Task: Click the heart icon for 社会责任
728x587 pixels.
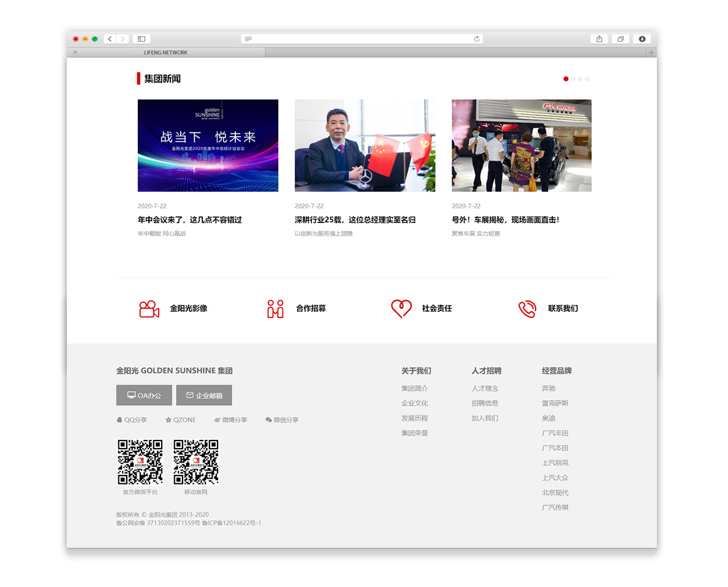Action: pos(401,309)
